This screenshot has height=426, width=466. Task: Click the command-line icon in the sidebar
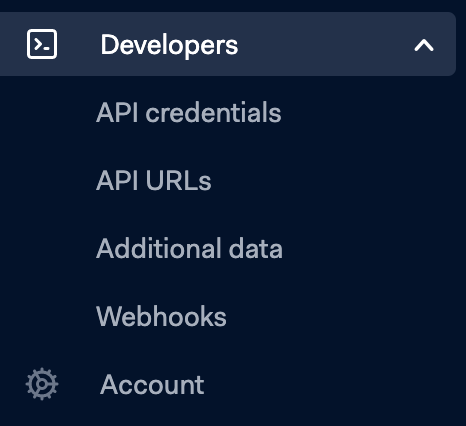click(x=42, y=44)
